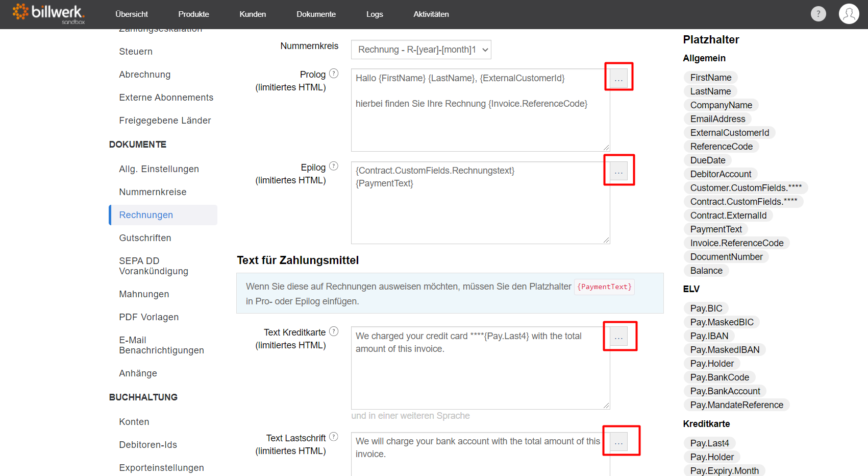Viewport: 868px width, 476px height.
Task: Select Rechnungen in the sidebar
Action: point(163,215)
